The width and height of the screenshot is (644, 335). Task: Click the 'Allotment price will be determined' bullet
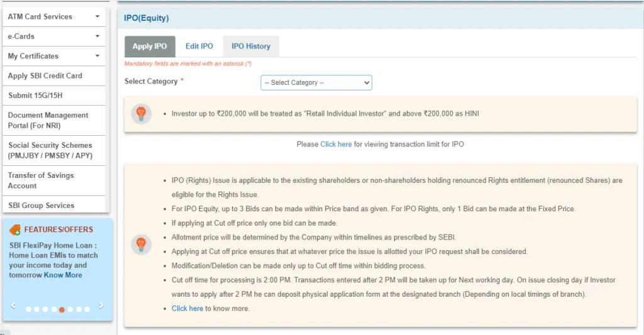point(314,238)
